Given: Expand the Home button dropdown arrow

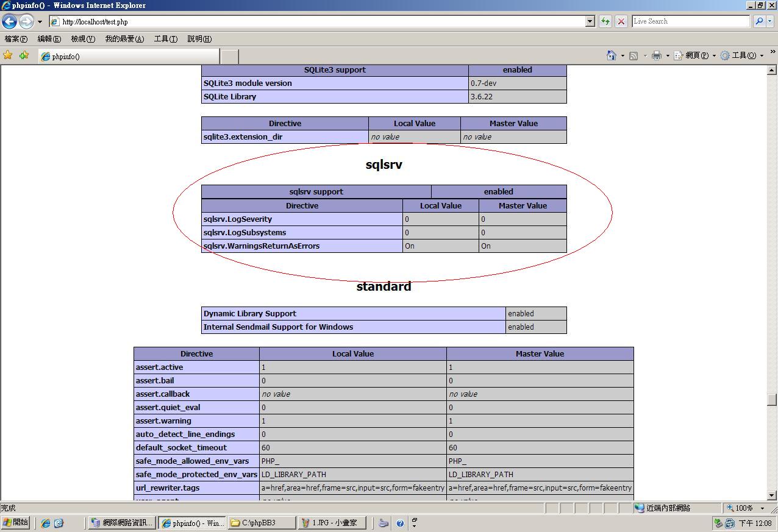Looking at the screenshot, I should point(623,55).
